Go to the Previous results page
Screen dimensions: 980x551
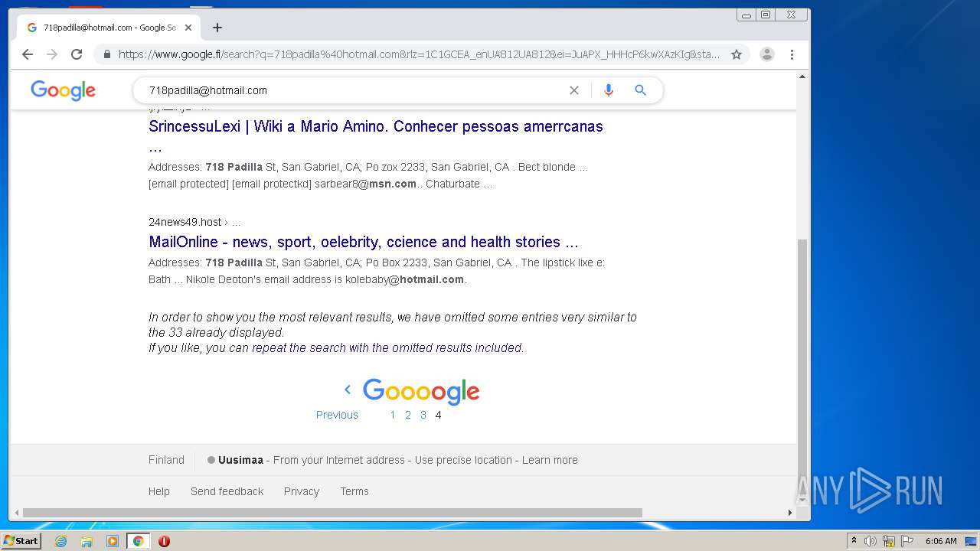tap(337, 415)
